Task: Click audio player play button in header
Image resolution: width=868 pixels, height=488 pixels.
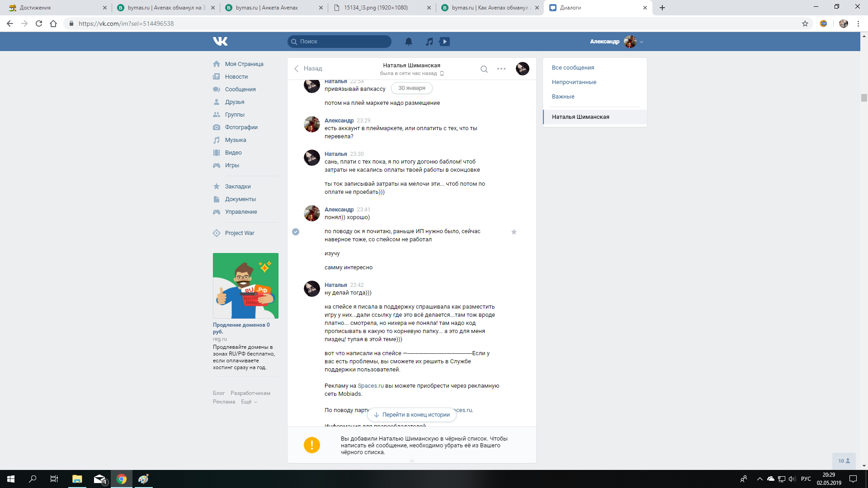Action: click(444, 42)
